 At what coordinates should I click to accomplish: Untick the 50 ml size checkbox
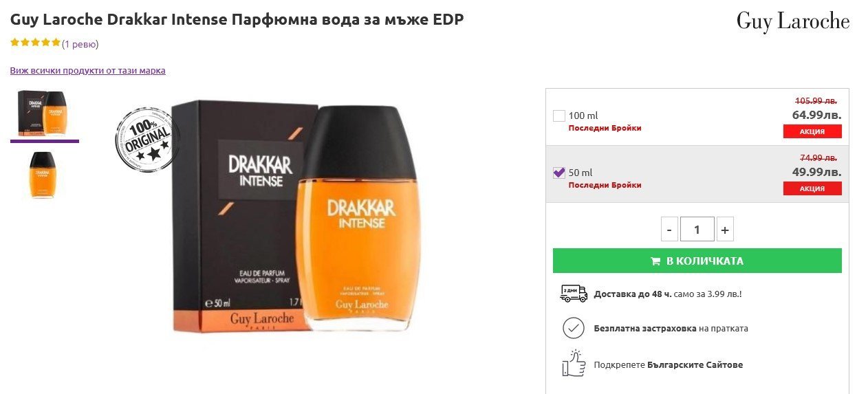(x=559, y=173)
